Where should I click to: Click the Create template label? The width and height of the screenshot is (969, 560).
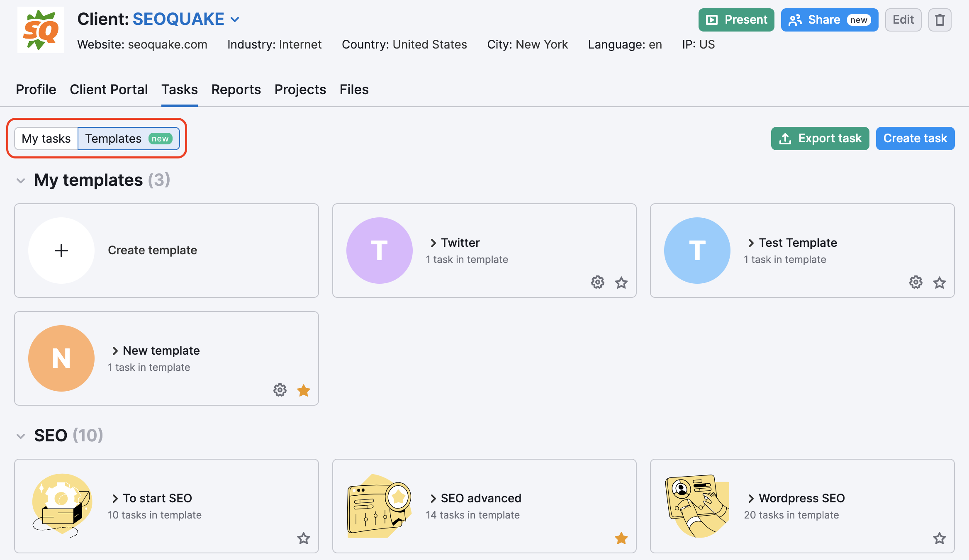click(153, 250)
